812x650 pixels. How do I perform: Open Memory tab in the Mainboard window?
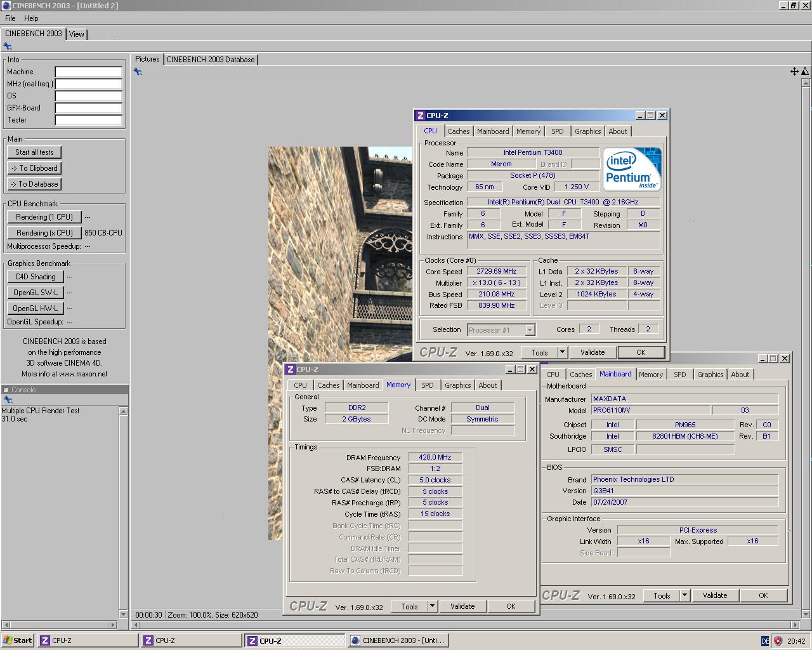click(x=651, y=375)
